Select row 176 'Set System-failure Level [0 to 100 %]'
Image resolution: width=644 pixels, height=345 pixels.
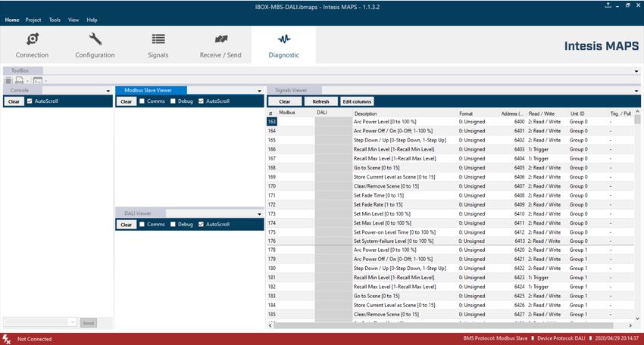(450, 241)
